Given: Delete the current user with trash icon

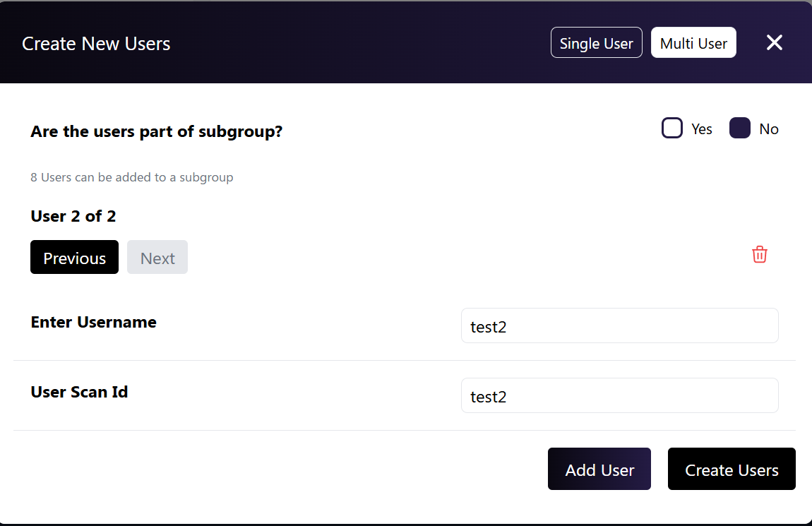Looking at the screenshot, I should 759,255.
